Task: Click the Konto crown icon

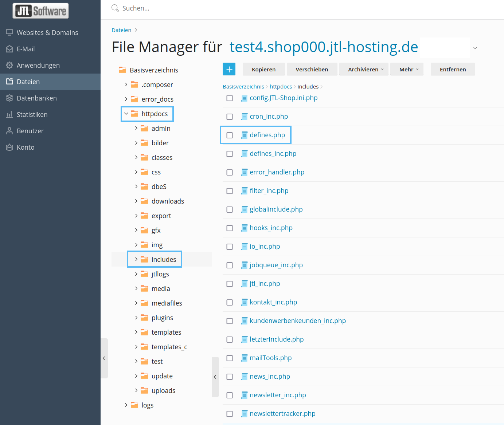Action: [x=9, y=147]
